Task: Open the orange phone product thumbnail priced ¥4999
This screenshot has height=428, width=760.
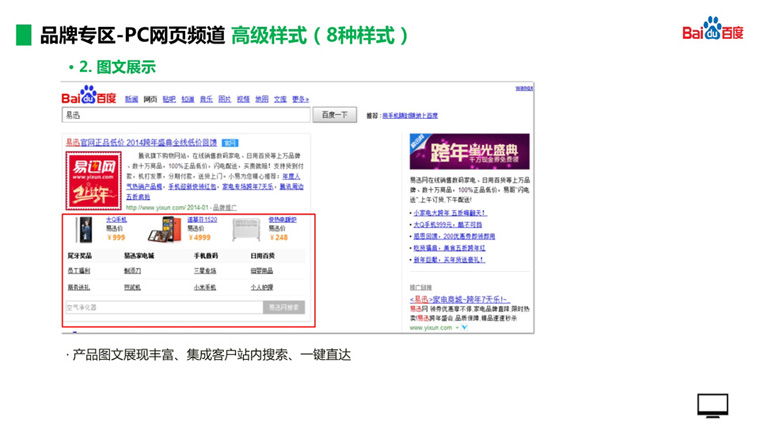Action: click(x=165, y=229)
